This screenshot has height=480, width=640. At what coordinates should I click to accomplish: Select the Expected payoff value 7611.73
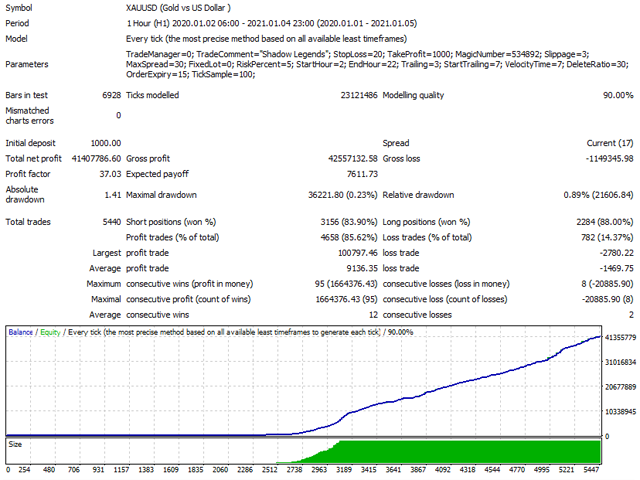tap(362, 174)
